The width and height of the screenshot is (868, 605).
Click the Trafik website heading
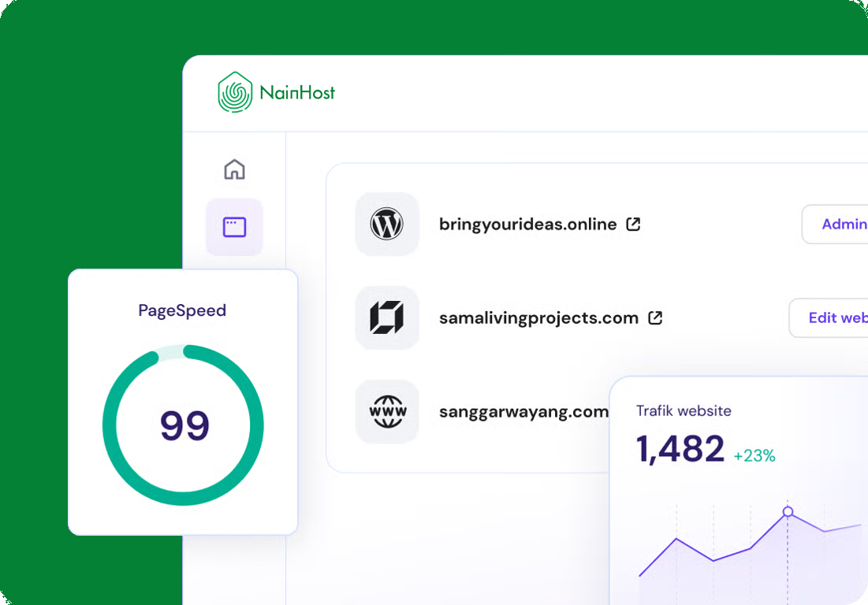point(684,410)
